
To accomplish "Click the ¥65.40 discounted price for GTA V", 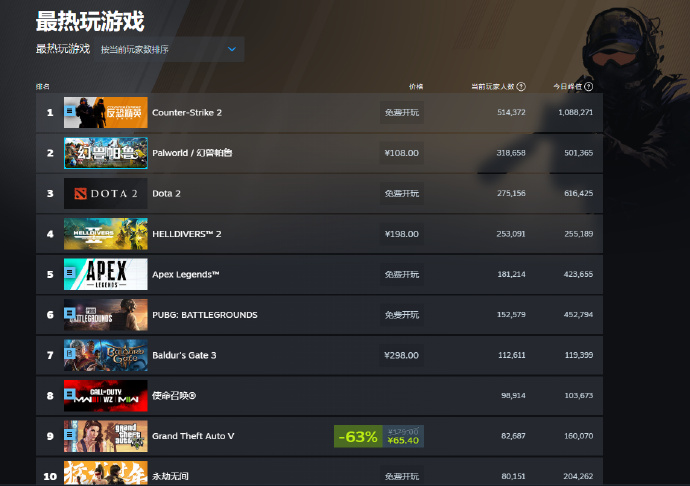I will [403, 441].
